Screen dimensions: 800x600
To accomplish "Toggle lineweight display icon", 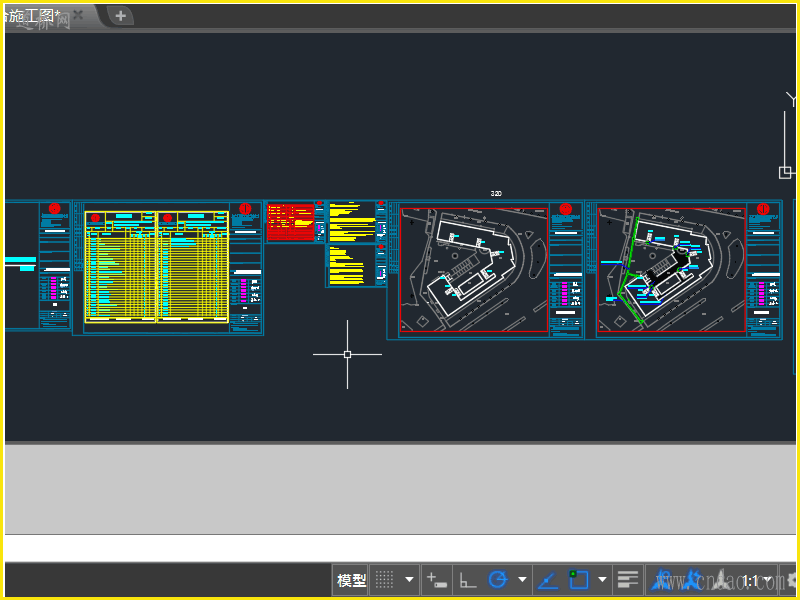I will 628,580.
